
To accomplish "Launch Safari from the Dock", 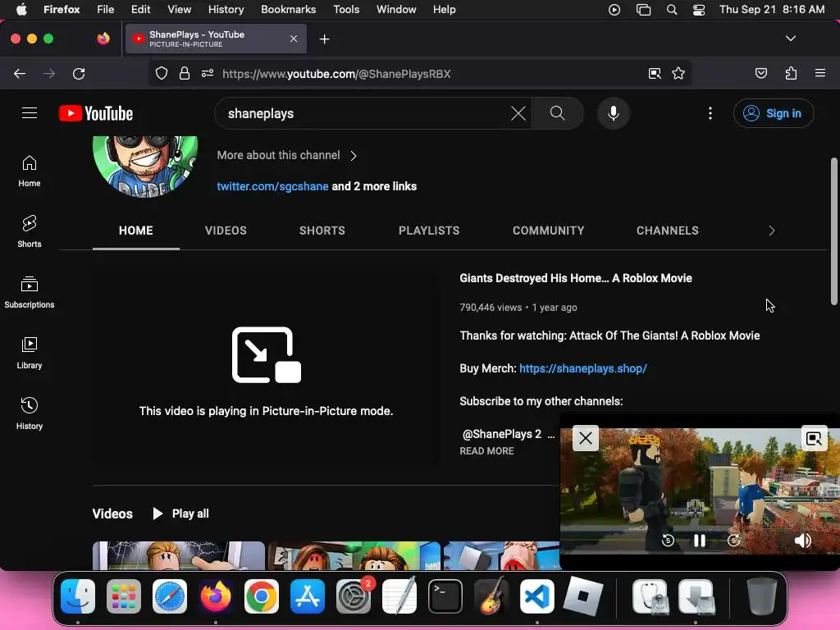I will (x=170, y=596).
